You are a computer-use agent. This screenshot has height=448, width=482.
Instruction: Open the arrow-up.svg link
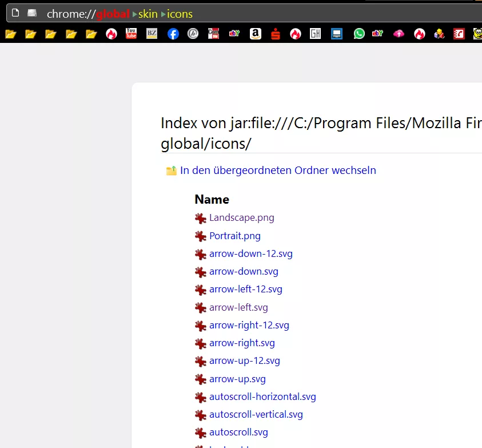237,379
